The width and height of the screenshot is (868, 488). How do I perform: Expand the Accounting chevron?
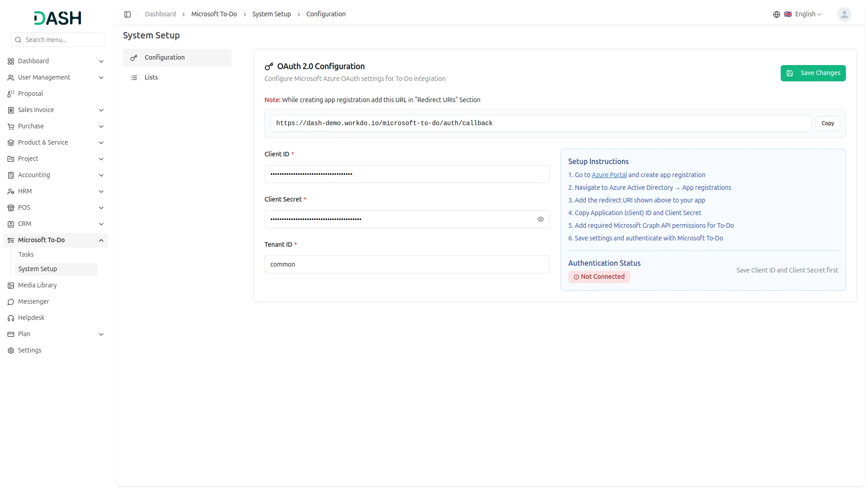pos(101,175)
